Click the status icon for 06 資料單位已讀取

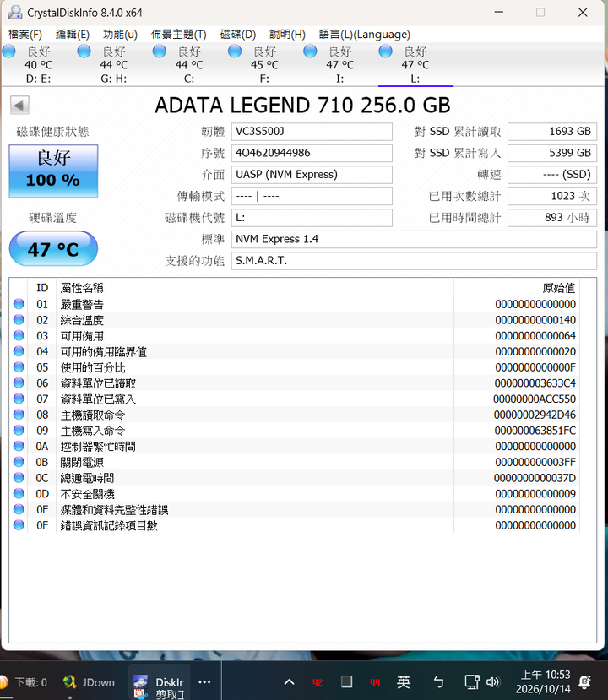[x=19, y=383]
